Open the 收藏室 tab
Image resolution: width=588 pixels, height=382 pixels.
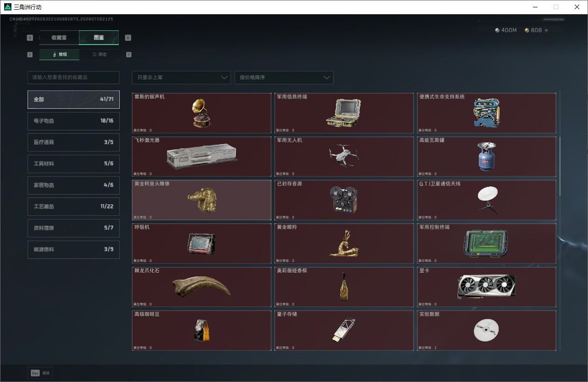[x=59, y=38]
